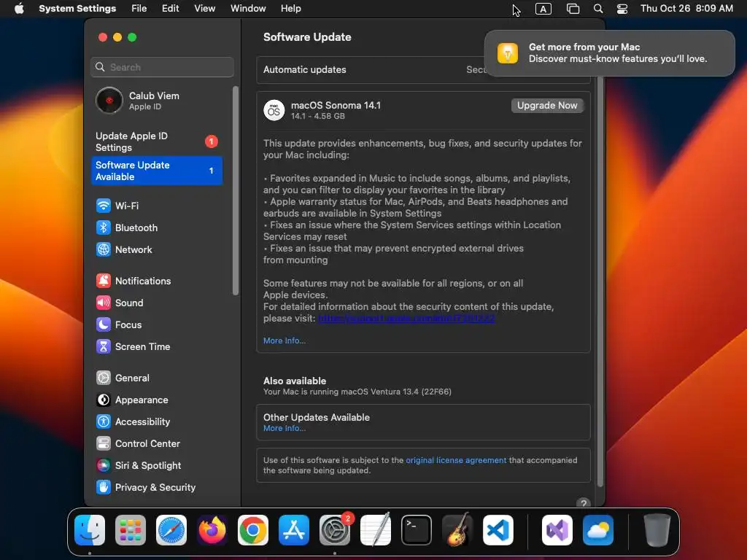Image resolution: width=747 pixels, height=560 pixels.
Task: Go to Sound settings
Action: pyautogui.click(x=120, y=303)
